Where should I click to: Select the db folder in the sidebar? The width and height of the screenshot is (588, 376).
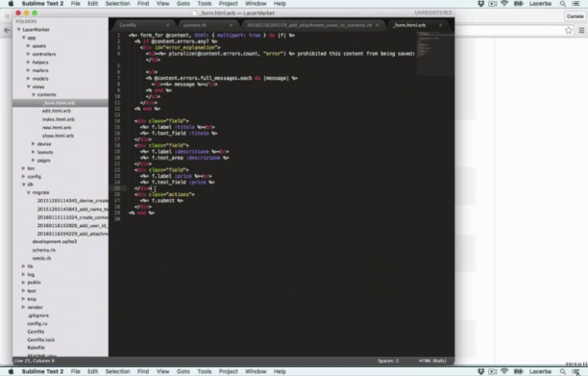[x=30, y=185]
